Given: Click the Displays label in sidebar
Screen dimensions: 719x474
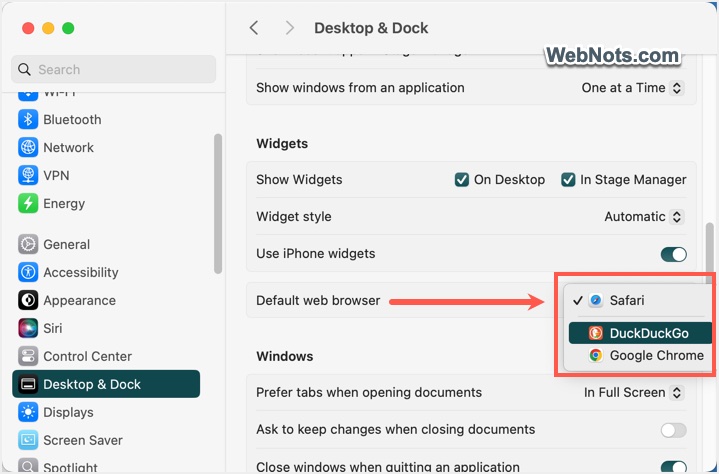Looking at the screenshot, I should 68,412.
